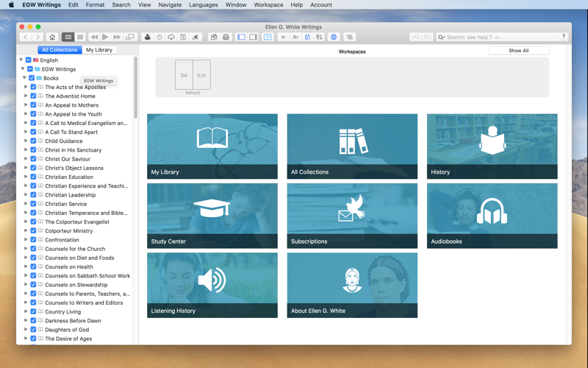Click the Study Center person icon in toolbar
The width and height of the screenshot is (588, 368).
tap(148, 37)
